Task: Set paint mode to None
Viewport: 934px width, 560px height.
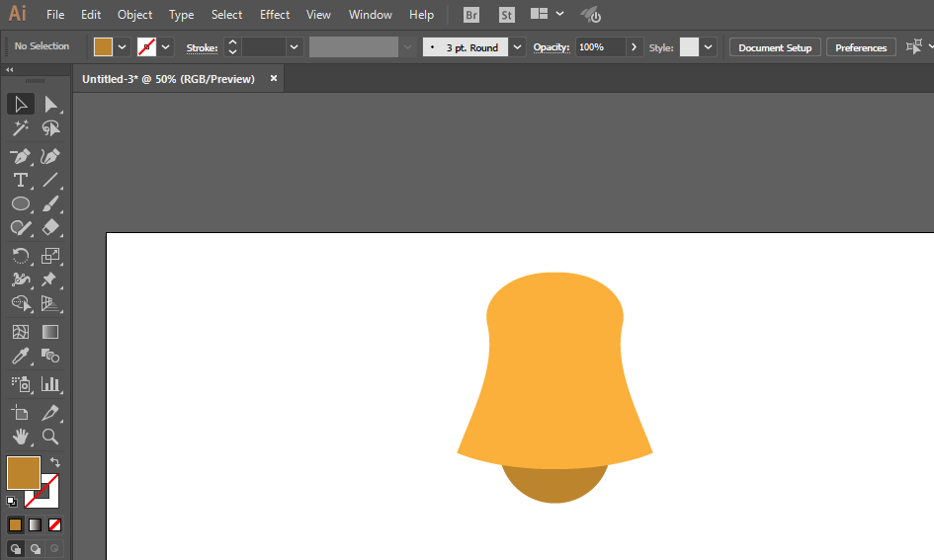Action: pyautogui.click(x=54, y=524)
